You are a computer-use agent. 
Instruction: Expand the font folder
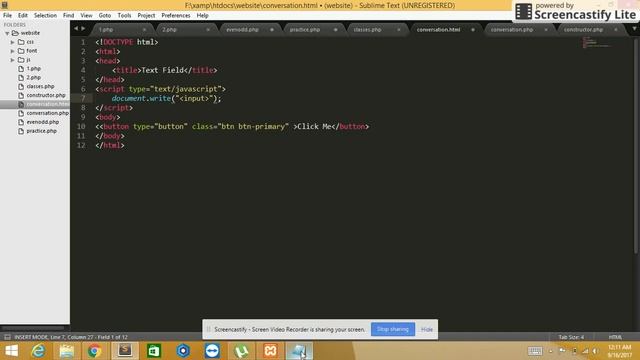pyautogui.click(x=12, y=51)
